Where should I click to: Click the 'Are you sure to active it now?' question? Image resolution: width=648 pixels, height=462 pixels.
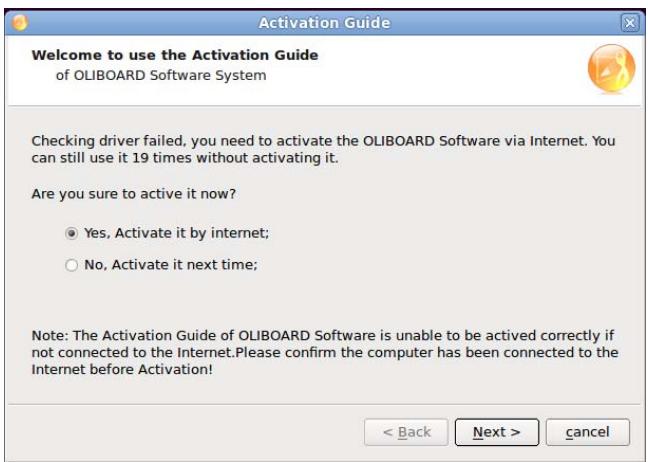pyautogui.click(x=130, y=199)
